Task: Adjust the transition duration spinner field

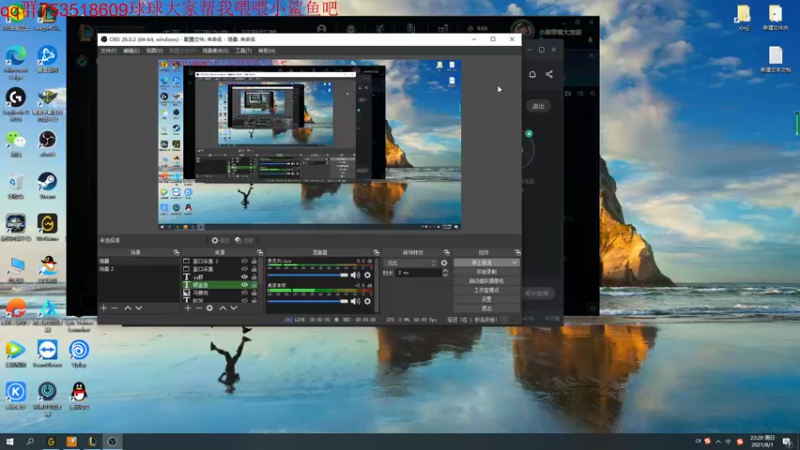Action: click(418, 272)
